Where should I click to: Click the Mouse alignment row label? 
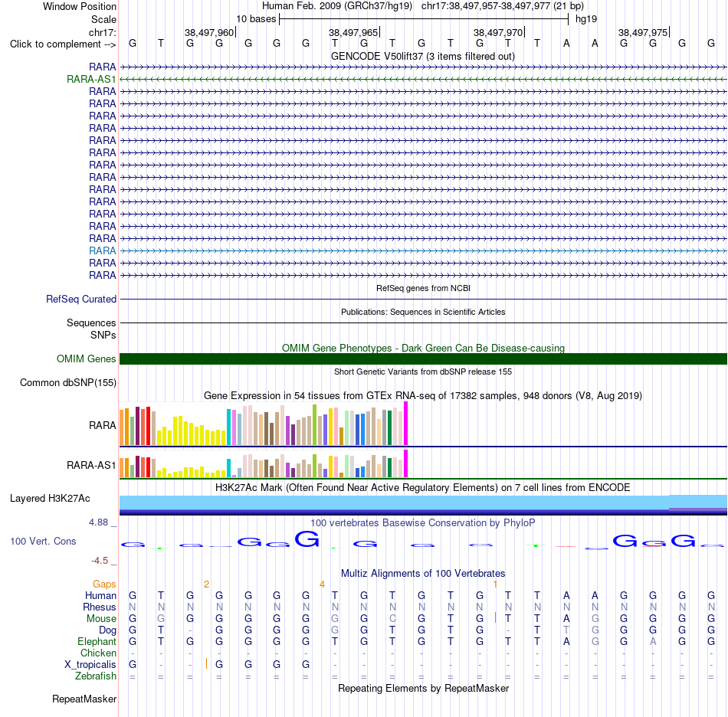click(101, 619)
